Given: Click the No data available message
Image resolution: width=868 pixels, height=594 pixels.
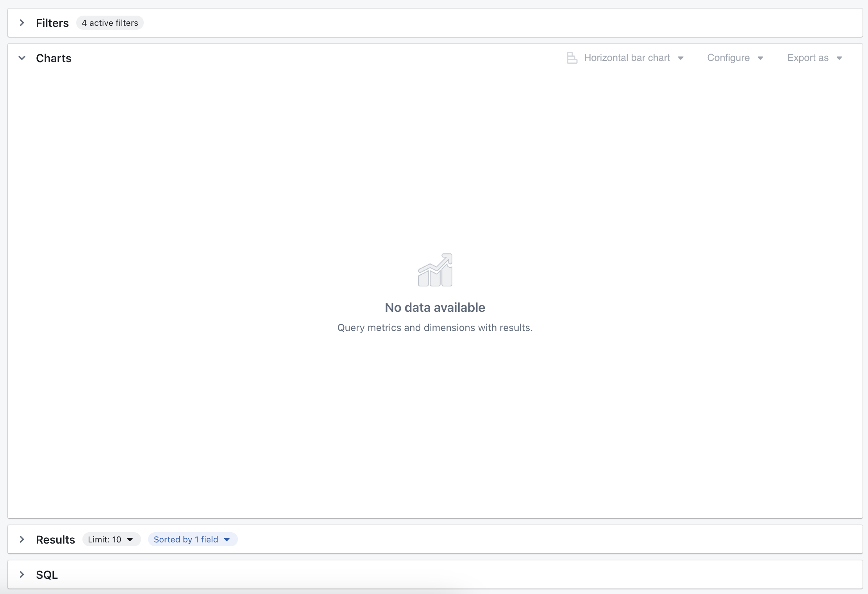Looking at the screenshot, I should coord(435,308).
